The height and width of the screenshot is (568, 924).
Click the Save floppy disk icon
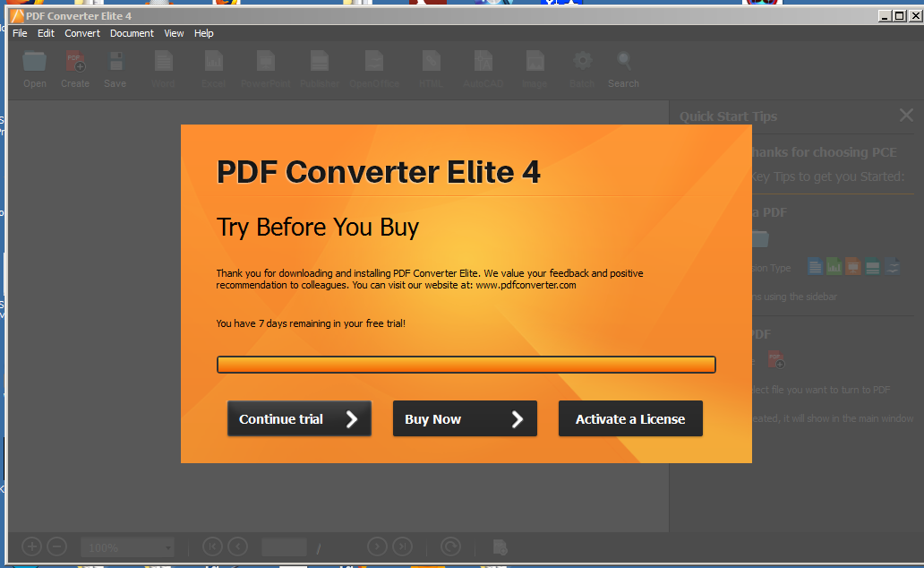click(x=115, y=61)
